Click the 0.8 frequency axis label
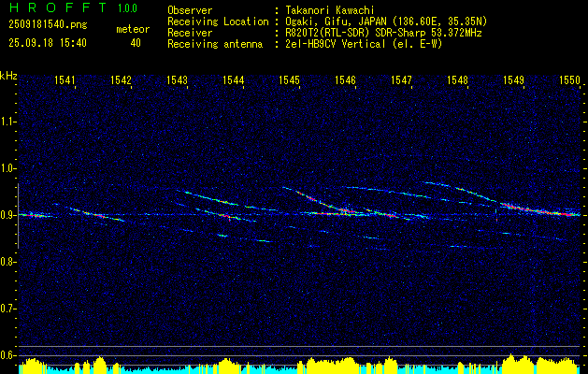The image size is (588, 374). click(7, 262)
